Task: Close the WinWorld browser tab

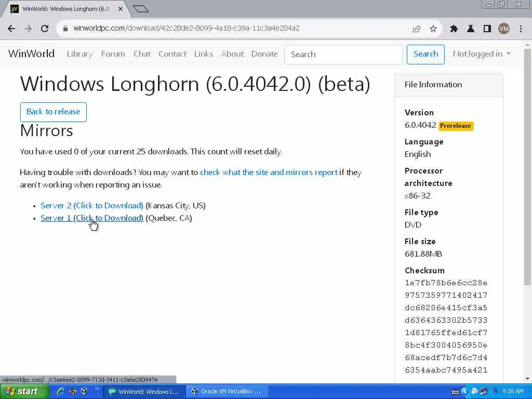Action: [x=121, y=9]
